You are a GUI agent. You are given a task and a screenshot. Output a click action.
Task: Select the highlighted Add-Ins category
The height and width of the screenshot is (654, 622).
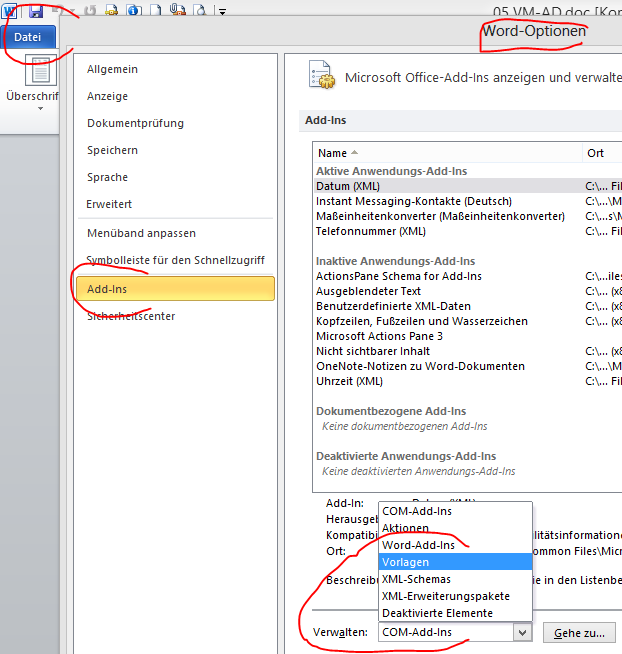(x=175, y=289)
